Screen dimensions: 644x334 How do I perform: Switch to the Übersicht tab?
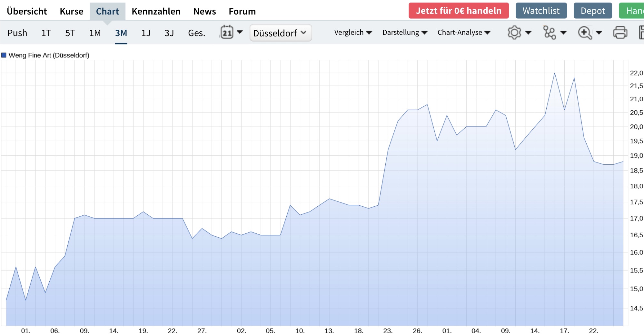click(27, 11)
